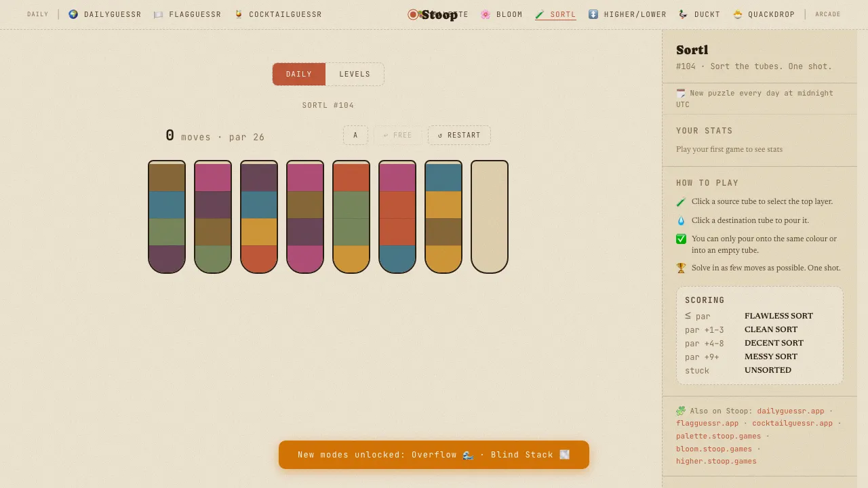Click the 'SORTL #104' puzzle label
The image size is (868, 488).
coord(328,105)
